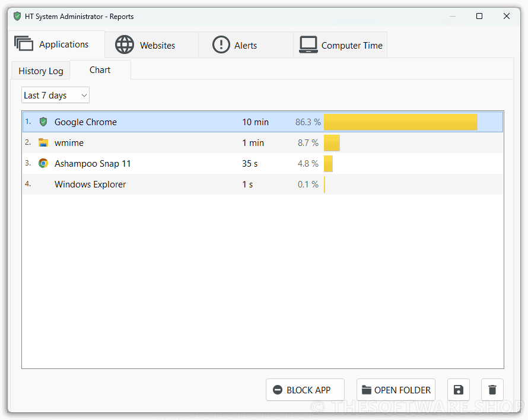
Task: Open the Computer Time tab
Action: click(340, 45)
